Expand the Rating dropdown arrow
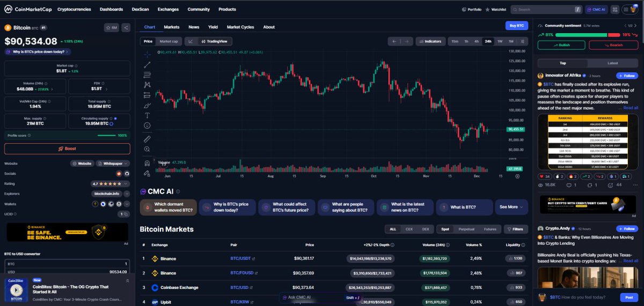 click(x=127, y=183)
